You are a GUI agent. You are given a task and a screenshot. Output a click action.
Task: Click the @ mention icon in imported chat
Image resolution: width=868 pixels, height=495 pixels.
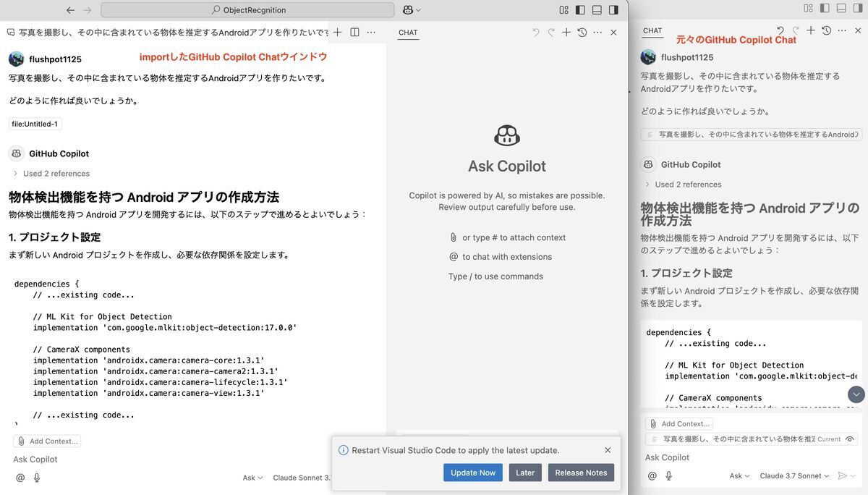coord(20,478)
